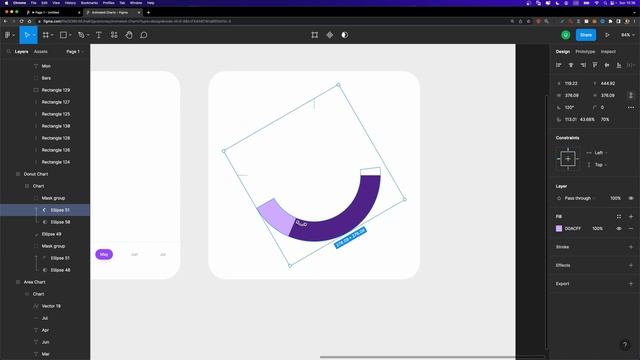The image size is (640, 360).
Task: Click the May pill on canvas
Action: (x=104, y=254)
